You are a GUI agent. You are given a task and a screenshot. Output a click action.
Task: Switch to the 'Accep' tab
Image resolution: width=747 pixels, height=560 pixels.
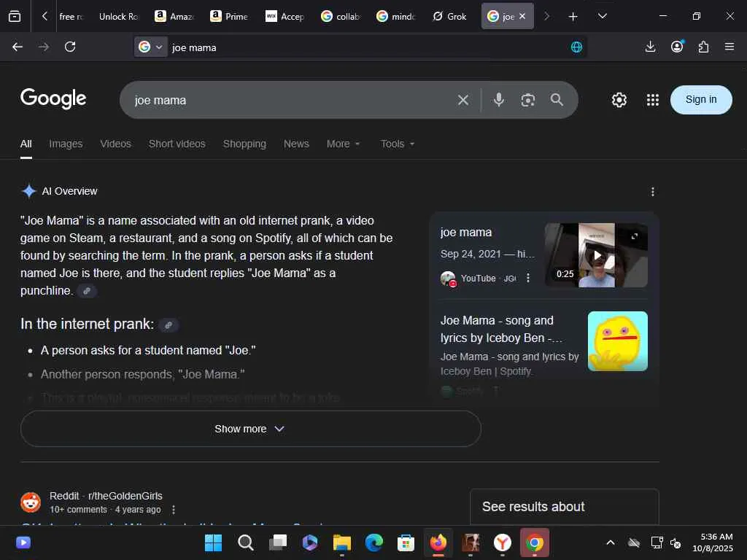coord(285,16)
